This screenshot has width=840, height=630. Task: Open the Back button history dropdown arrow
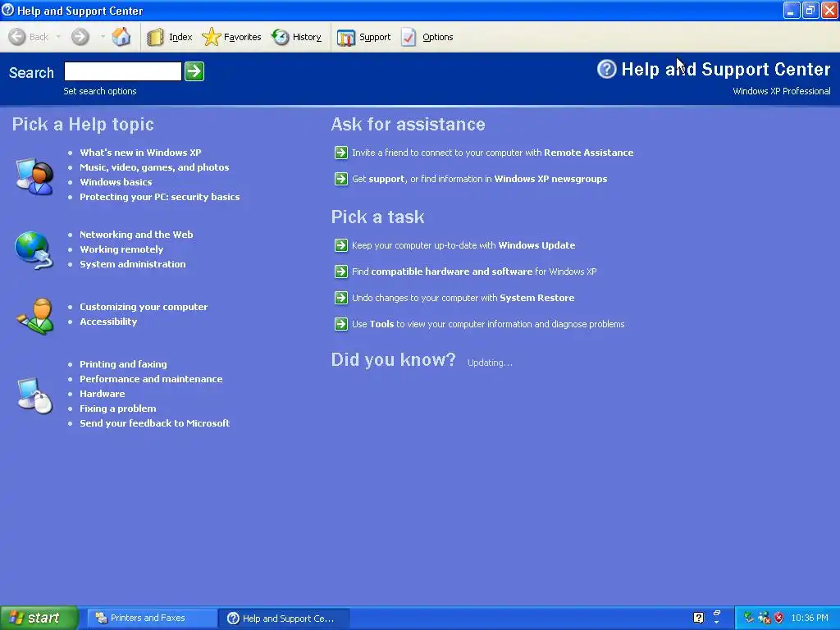58,37
